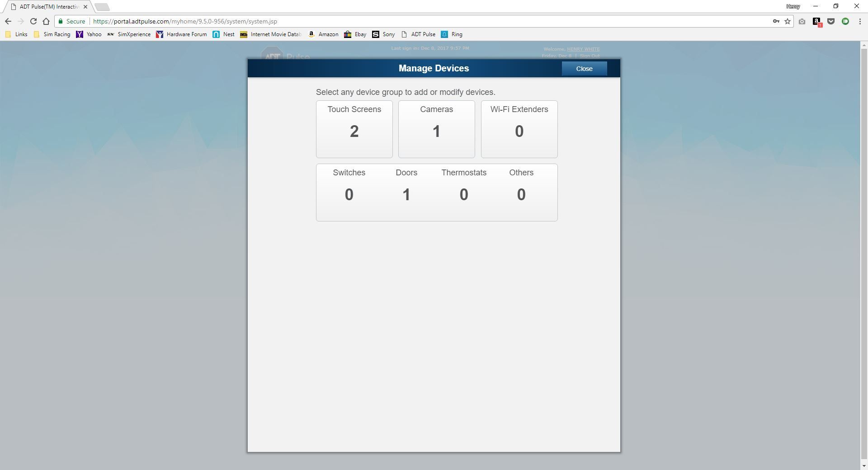Sign Out of ADT Pulse

pos(589,56)
